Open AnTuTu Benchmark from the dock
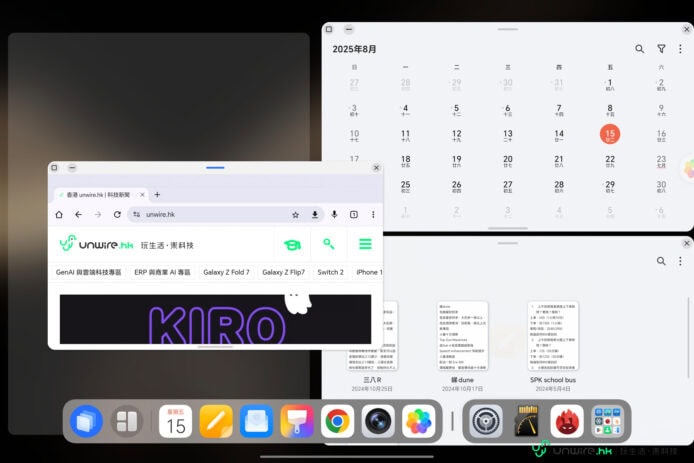Screen dimensions: 694x463 [567, 422]
